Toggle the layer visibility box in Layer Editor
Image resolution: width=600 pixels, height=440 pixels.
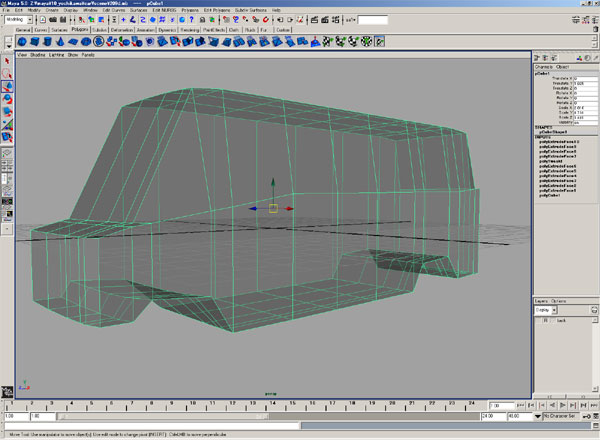[x=538, y=321]
